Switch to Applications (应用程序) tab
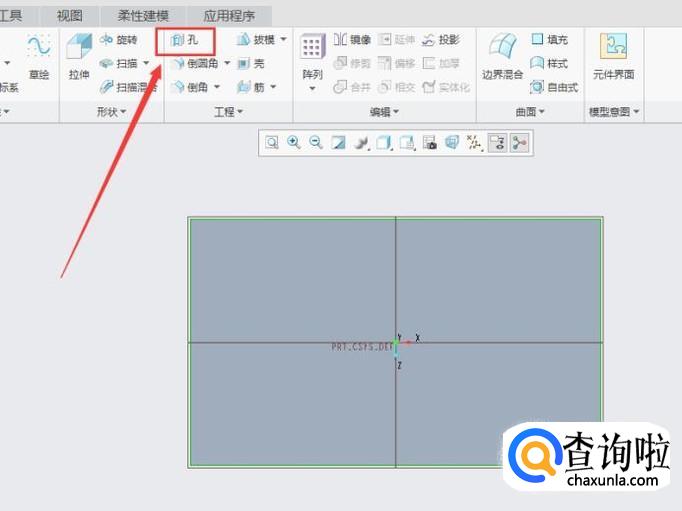This screenshot has width=682, height=511. click(x=229, y=16)
